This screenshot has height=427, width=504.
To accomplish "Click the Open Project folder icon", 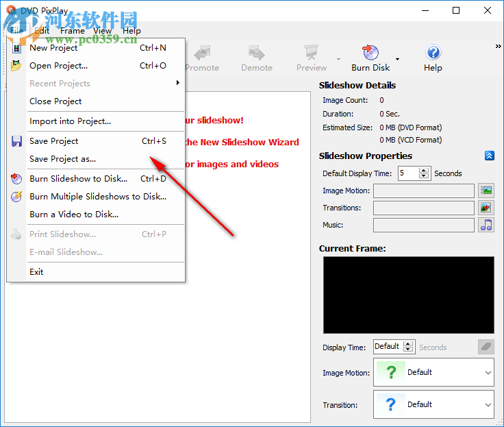I will click(16, 66).
